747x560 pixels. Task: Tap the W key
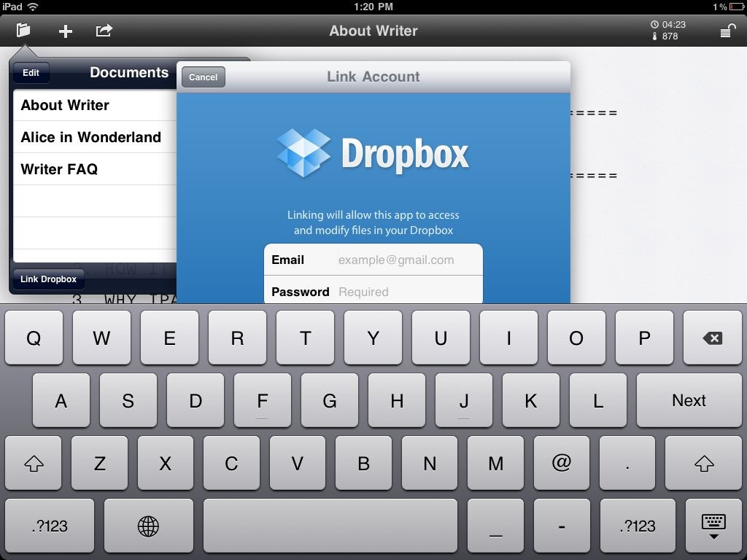pos(101,338)
